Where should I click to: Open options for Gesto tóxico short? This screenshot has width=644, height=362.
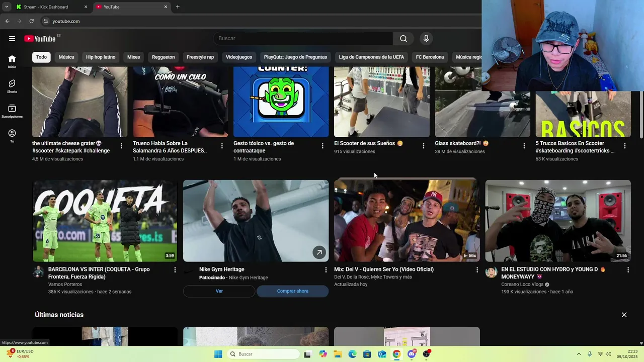point(323,146)
